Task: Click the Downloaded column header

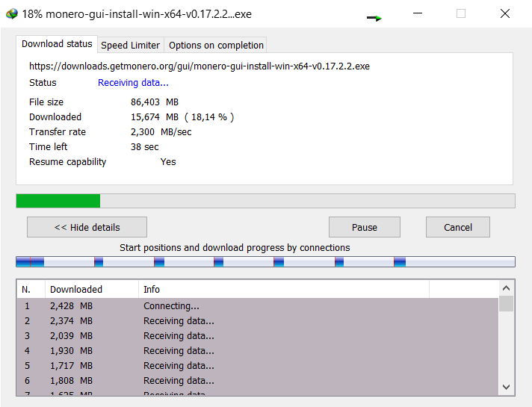Action: [x=92, y=289]
